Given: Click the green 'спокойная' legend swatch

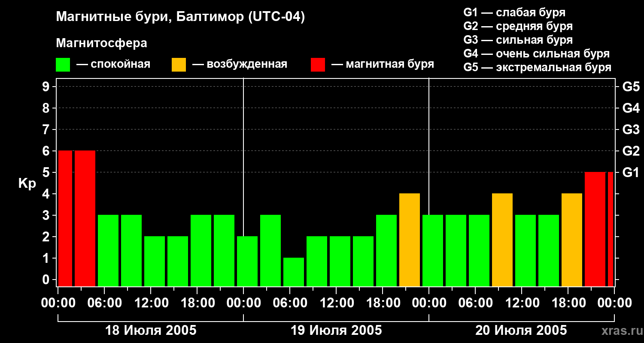Looking at the screenshot, I should 63,65.
